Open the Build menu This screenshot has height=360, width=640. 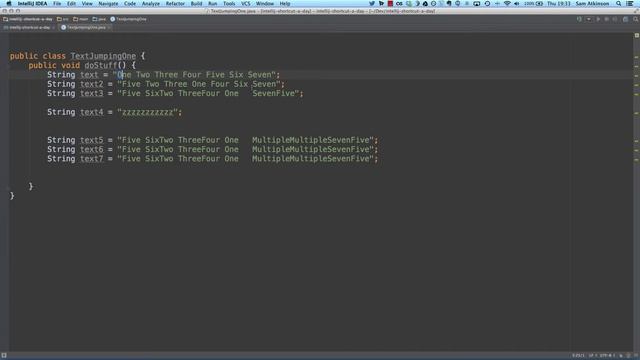click(x=196, y=4)
